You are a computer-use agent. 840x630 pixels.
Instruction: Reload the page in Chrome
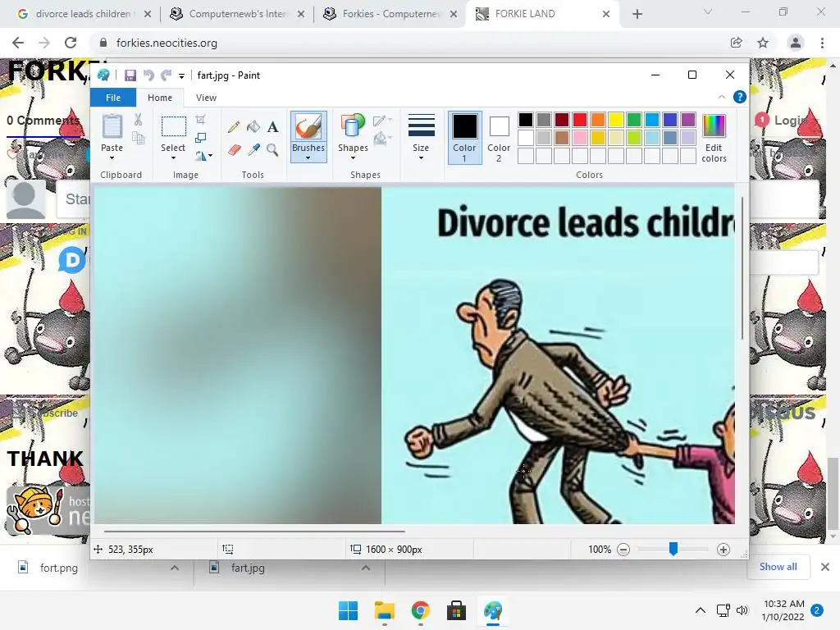click(71, 43)
